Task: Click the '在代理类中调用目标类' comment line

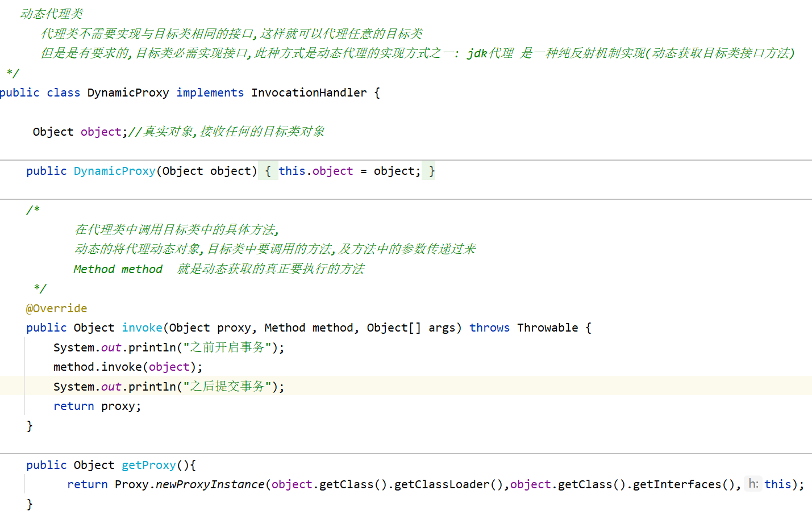Action: (x=177, y=229)
